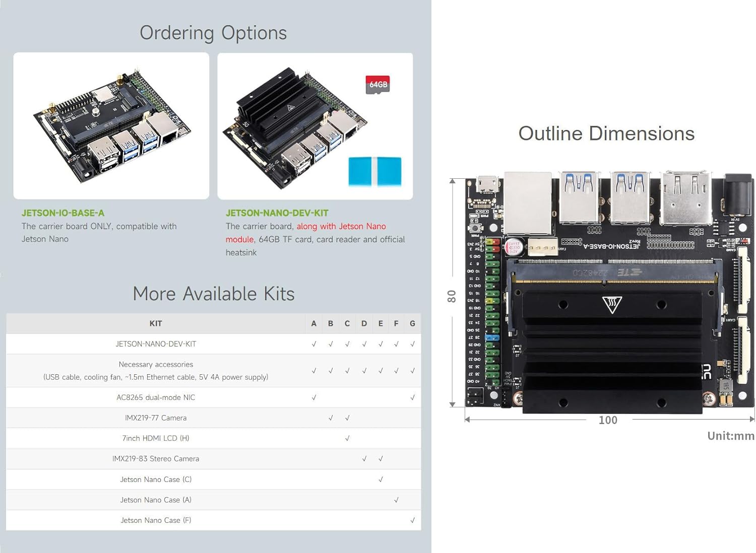This screenshot has width=756, height=553.
Task: Click the Jetson Nano Case (C) checkmark
Action: pos(381,479)
